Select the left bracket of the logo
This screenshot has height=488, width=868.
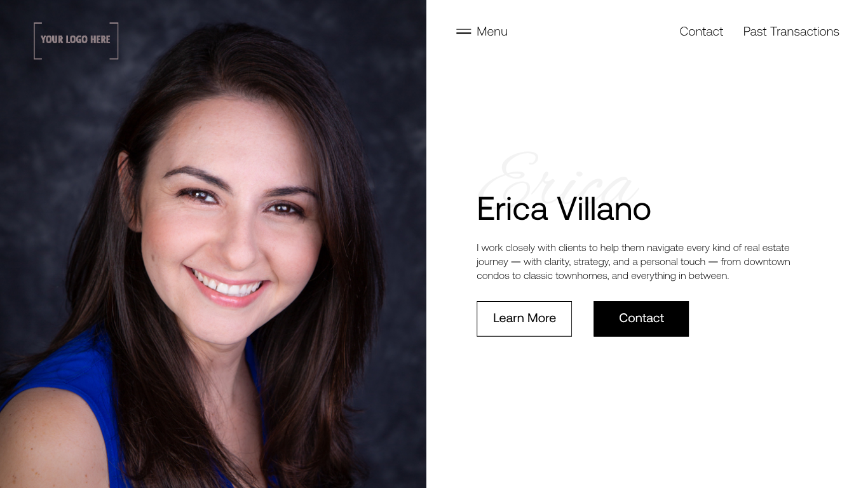click(x=37, y=41)
